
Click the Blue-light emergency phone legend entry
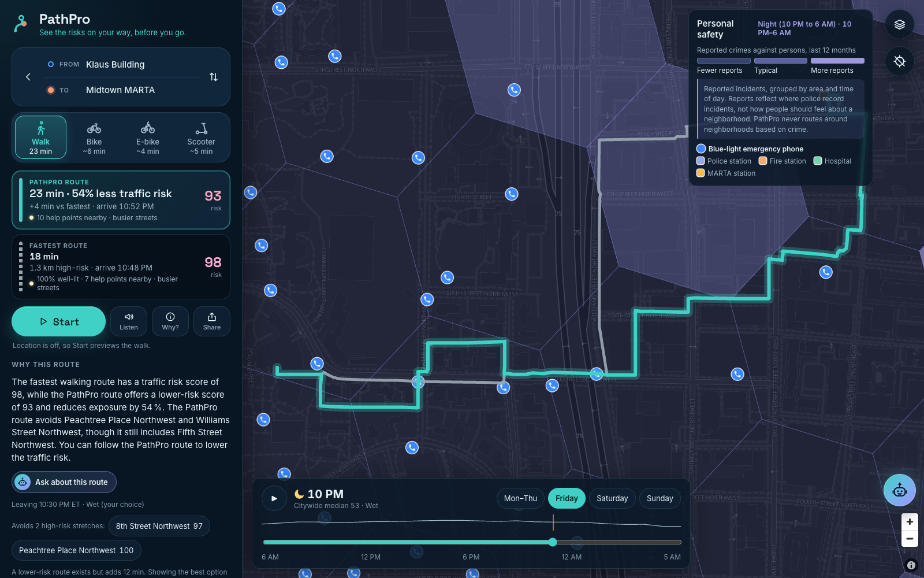click(x=750, y=149)
